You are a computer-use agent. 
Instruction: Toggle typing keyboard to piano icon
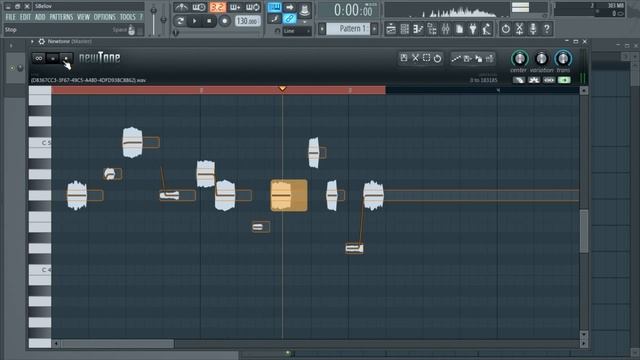click(x=274, y=7)
